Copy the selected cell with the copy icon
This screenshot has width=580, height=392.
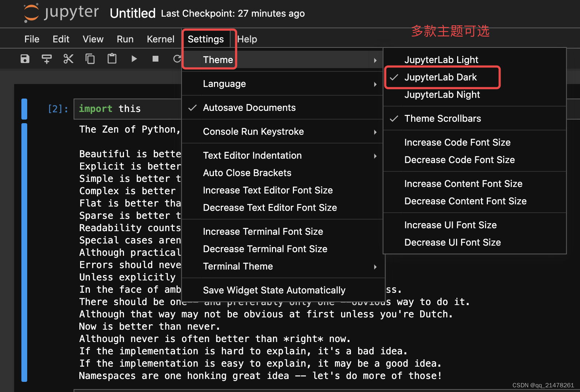coord(90,59)
